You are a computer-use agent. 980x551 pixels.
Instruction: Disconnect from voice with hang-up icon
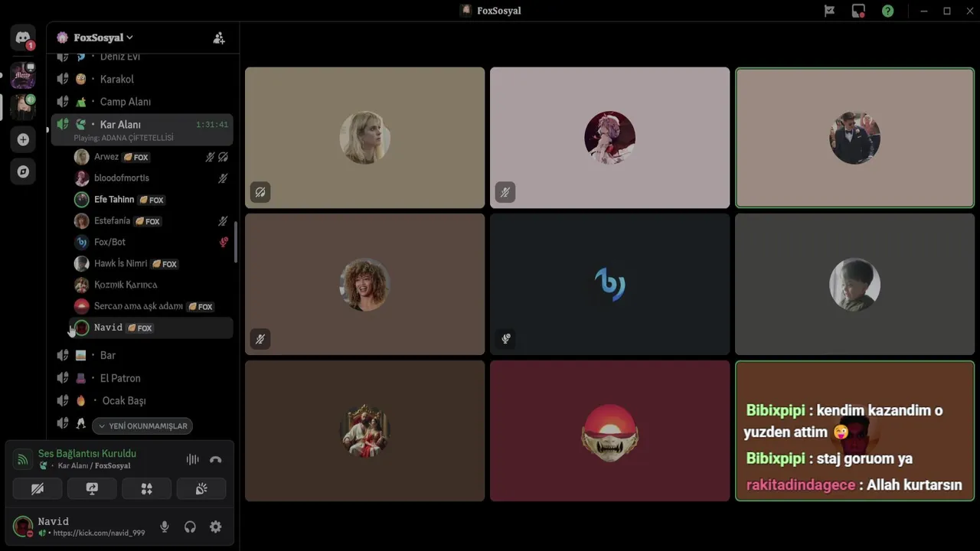point(216,459)
